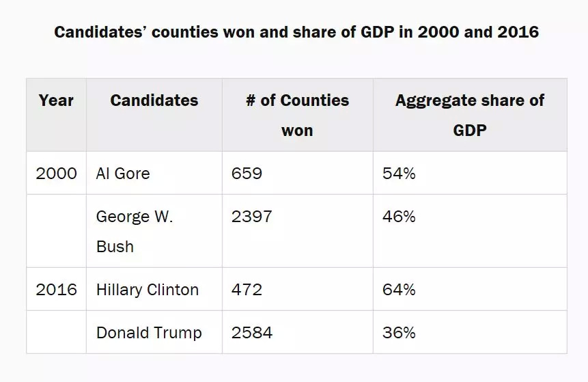Select the 'Aggregate share of GDP' header
The image size is (588, 382).
coord(469,115)
